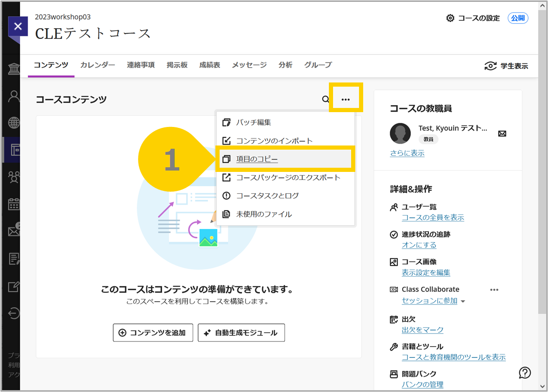Select 項目のコピー menu entry

[x=285, y=159]
